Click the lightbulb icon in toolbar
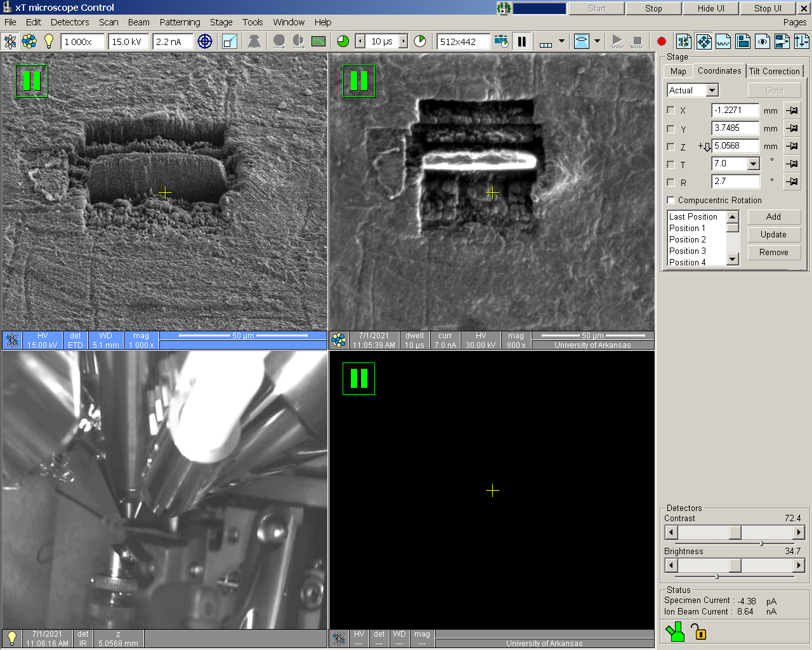This screenshot has width=812, height=650. 49,42
